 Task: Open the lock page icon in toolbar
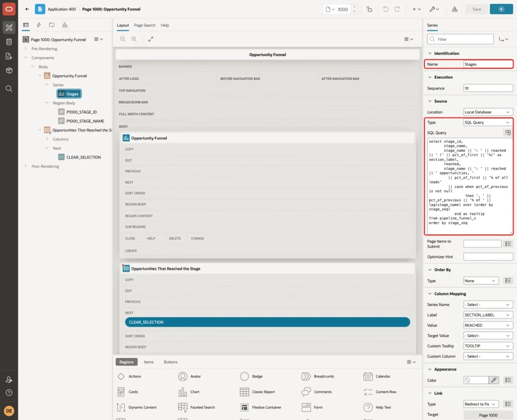[x=369, y=9]
